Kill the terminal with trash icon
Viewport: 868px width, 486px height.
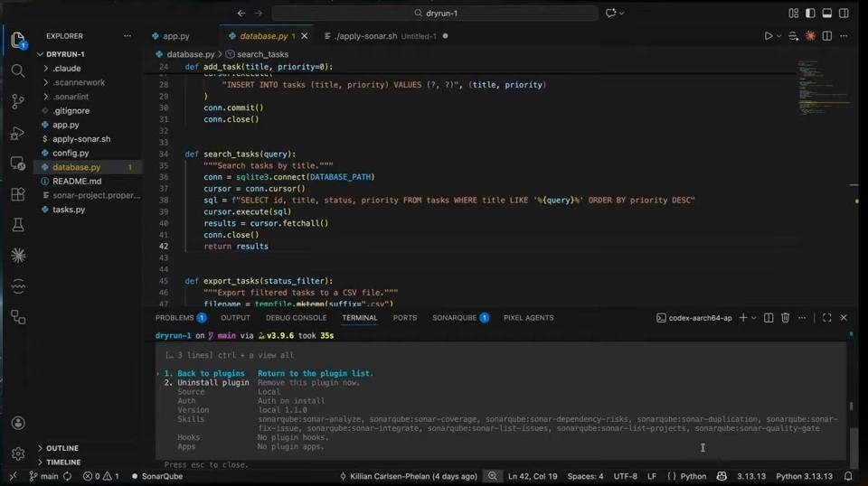pyautogui.click(x=785, y=318)
